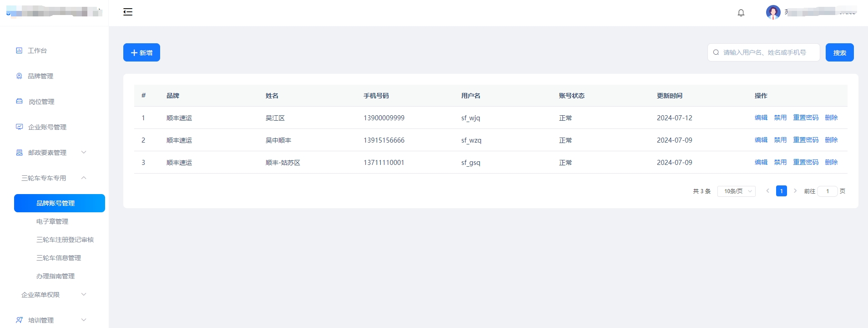Image resolution: width=868 pixels, height=328 pixels.
Task: Open 三轮车注册登记审核 submenu item
Action: (65, 240)
